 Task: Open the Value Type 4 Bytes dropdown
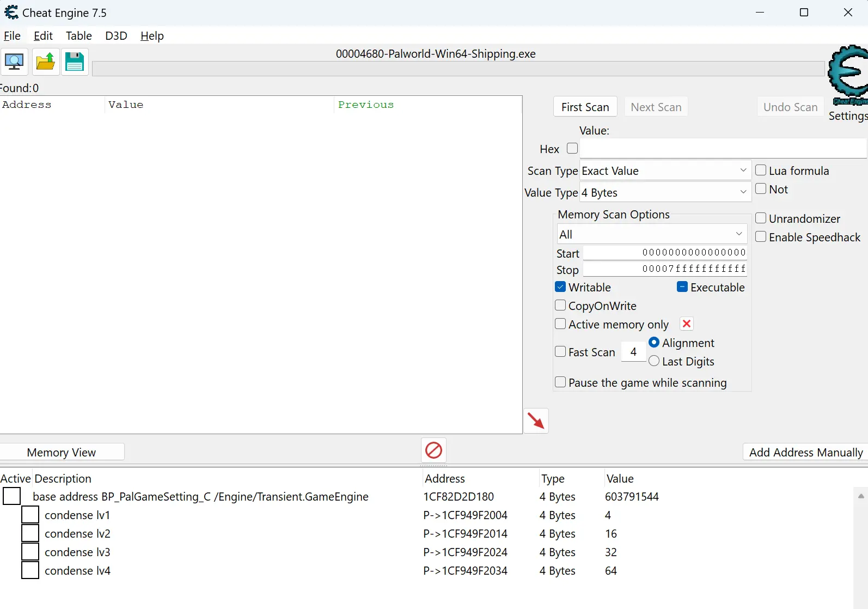pyautogui.click(x=665, y=192)
